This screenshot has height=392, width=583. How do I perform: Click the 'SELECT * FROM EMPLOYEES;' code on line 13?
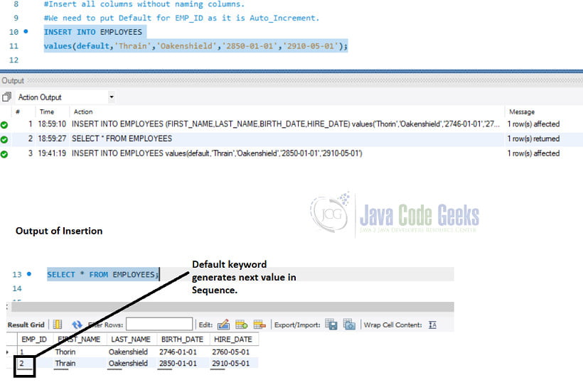tap(103, 274)
